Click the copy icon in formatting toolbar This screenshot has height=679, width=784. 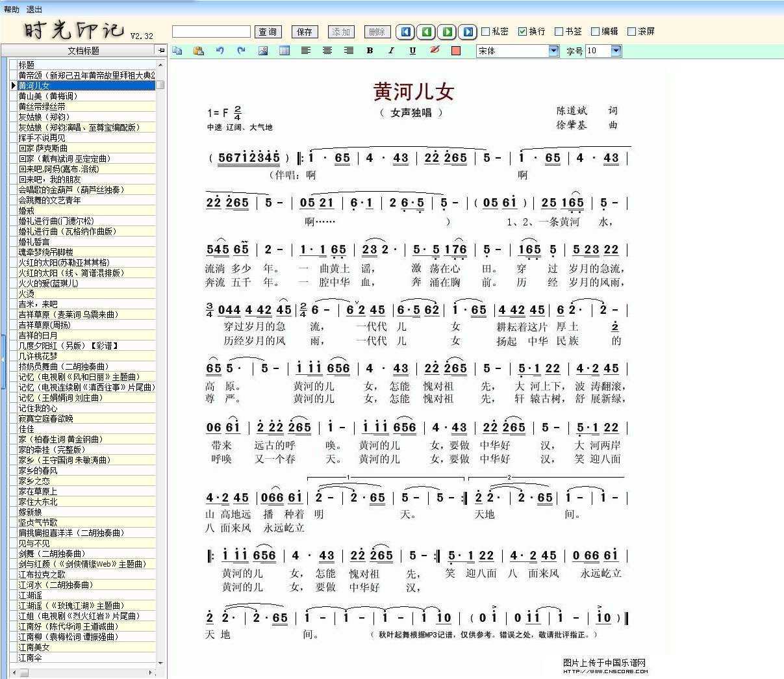(x=177, y=51)
